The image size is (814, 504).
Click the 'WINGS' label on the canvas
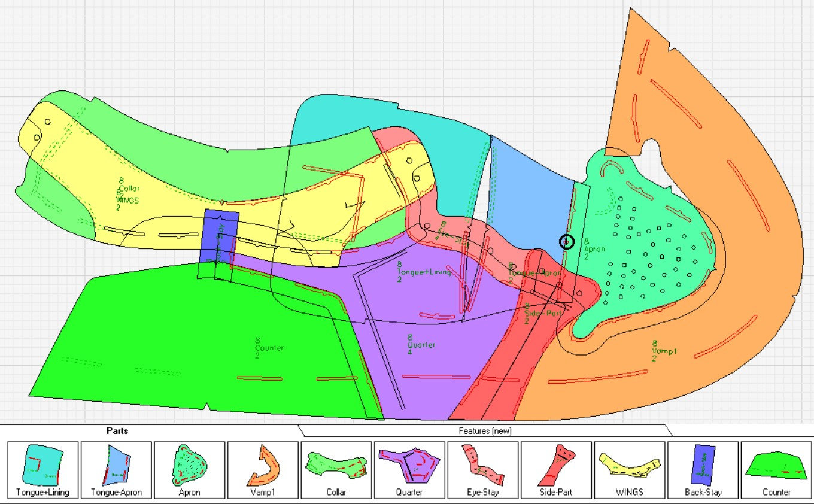pos(126,201)
